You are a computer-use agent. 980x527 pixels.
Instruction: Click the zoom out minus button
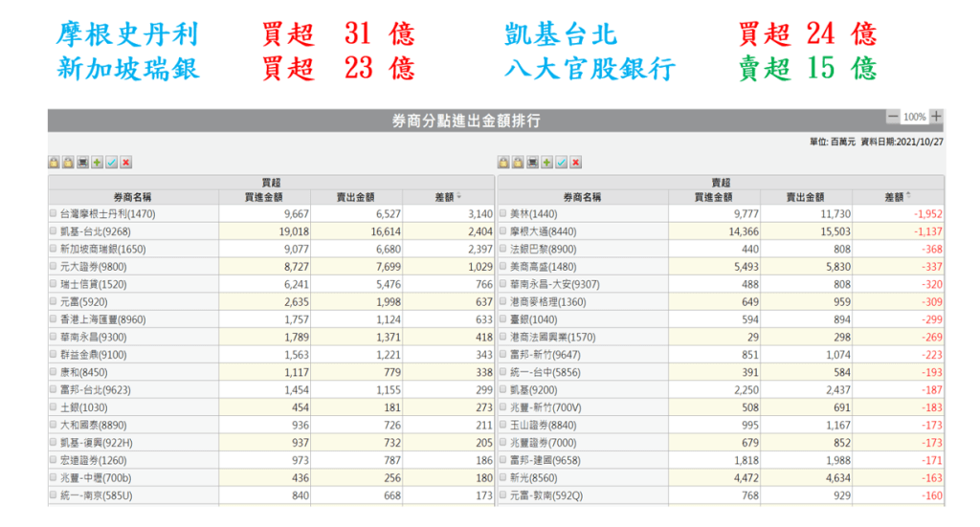click(893, 117)
